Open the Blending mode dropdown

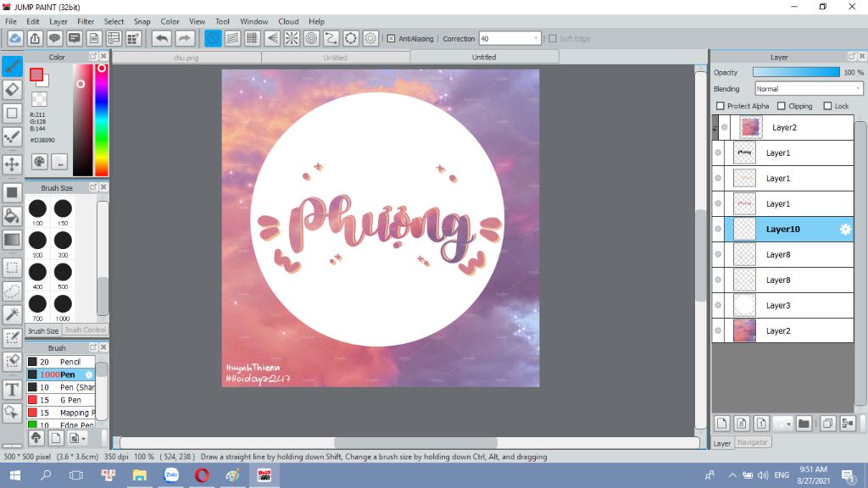(809, 88)
